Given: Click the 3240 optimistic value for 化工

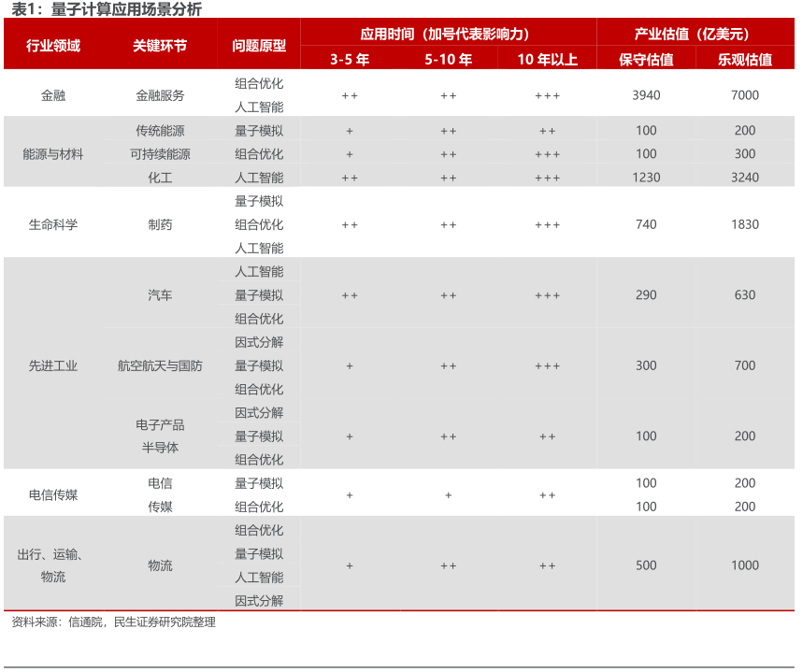Looking at the screenshot, I should pos(745,178).
